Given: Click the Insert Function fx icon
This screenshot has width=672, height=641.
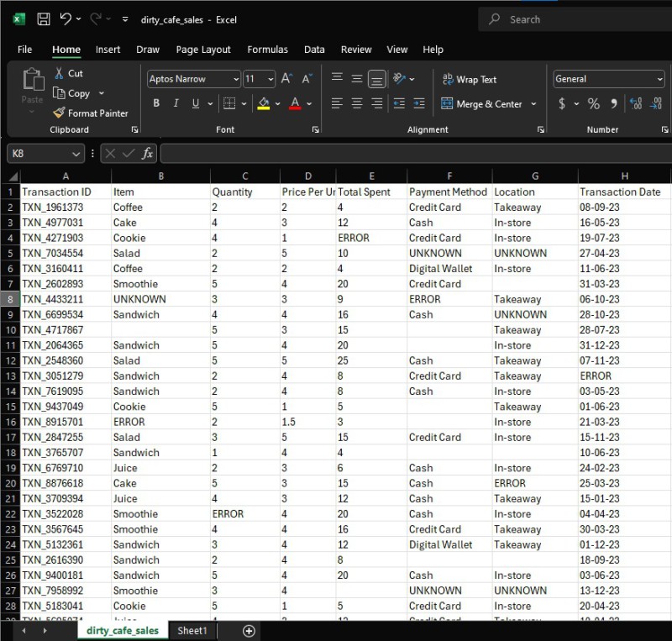Looking at the screenshot, I should tap(147, 153).
